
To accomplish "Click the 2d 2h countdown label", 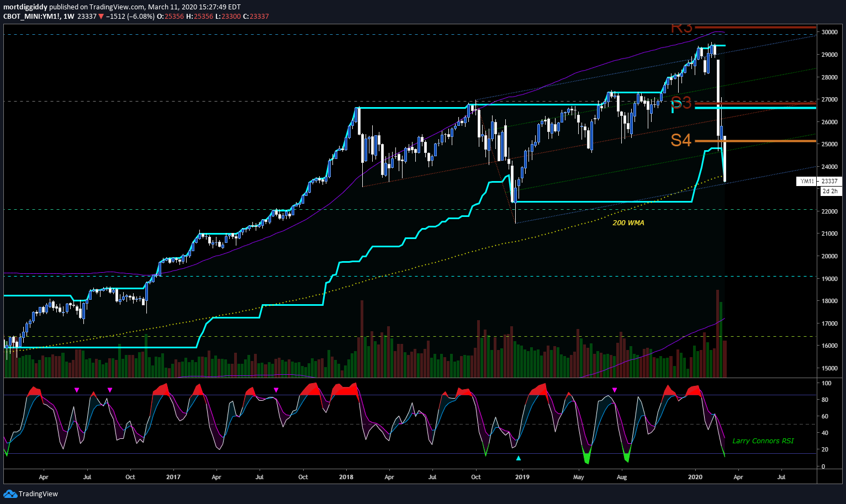I will 831,191.
